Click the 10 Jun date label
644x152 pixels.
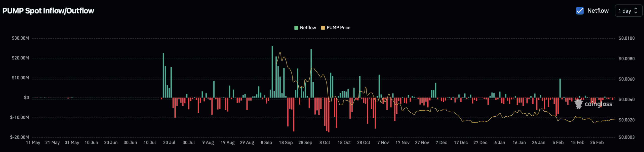(91, 142)
